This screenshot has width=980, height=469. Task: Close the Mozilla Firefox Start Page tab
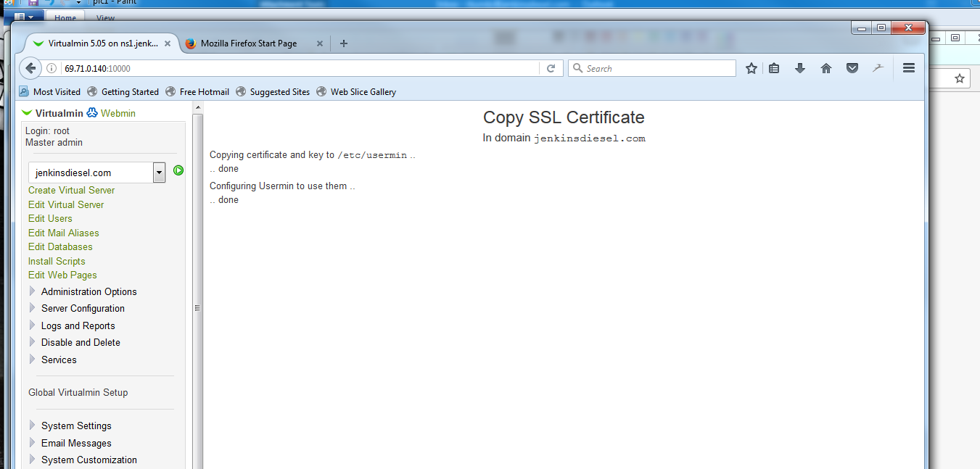[318, 43]
